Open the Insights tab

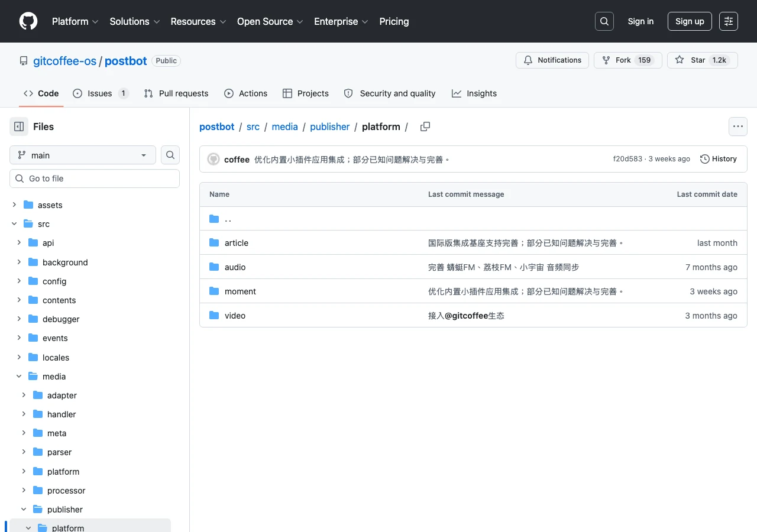[474, 93]
